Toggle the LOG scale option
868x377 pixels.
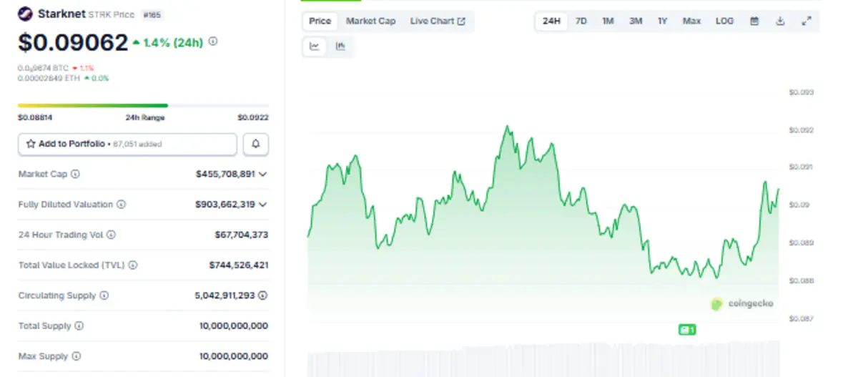pos(724,21)
